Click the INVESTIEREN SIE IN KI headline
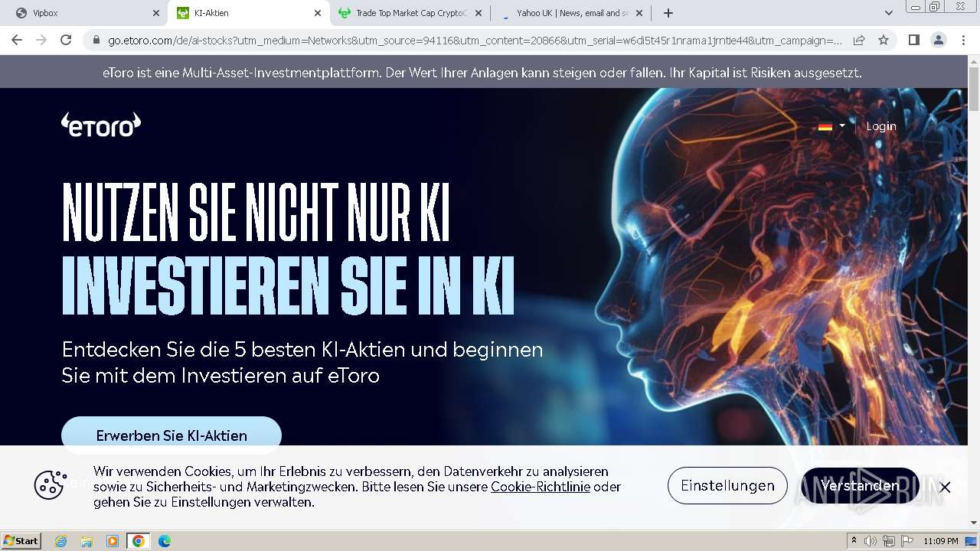 click(288, 285)
